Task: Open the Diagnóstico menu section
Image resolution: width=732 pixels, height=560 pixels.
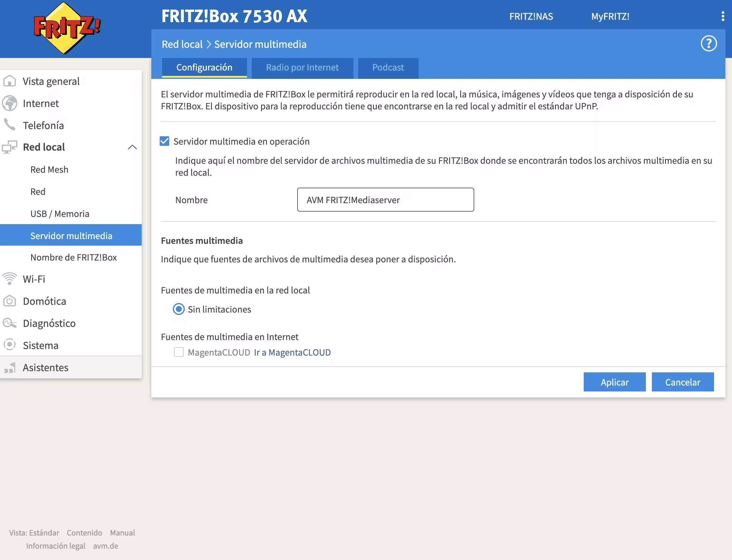Action: 71,323
